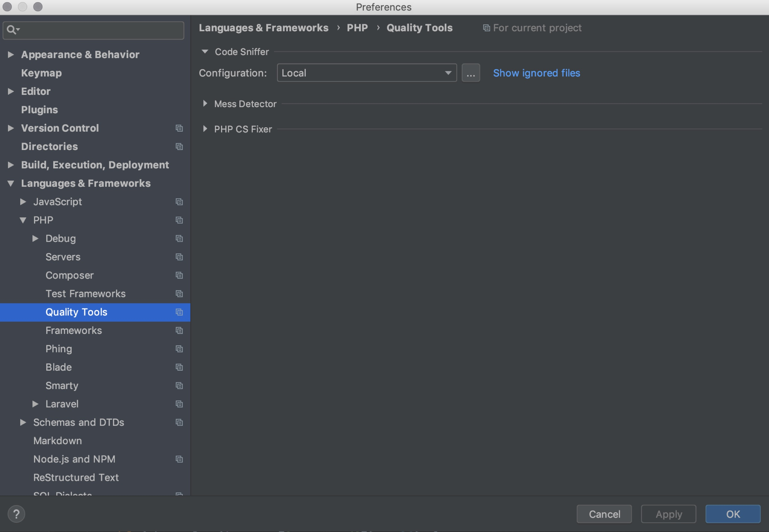The image size is (769, 532).
Task: Click the project-level icon beside Laravel
Action: coord(179,404)
